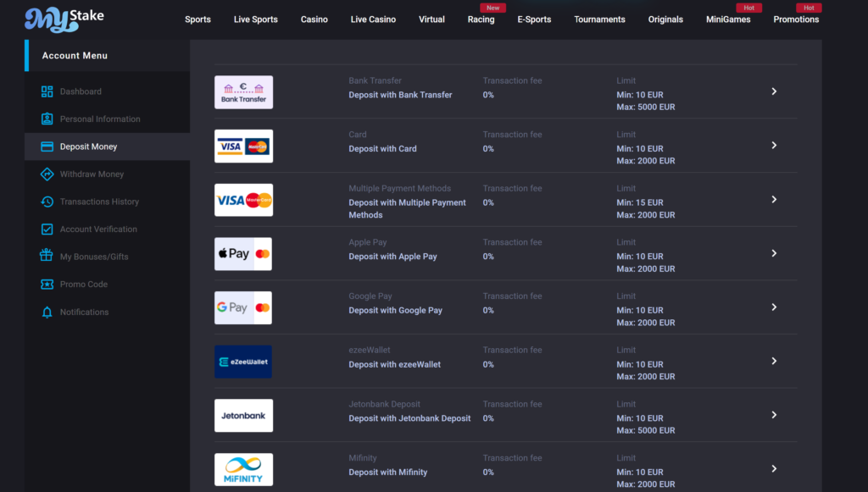Image resolution: width=868 pixels, height=492 pixels.
Task: Open the Casino page
Action: tap(314, 19)
